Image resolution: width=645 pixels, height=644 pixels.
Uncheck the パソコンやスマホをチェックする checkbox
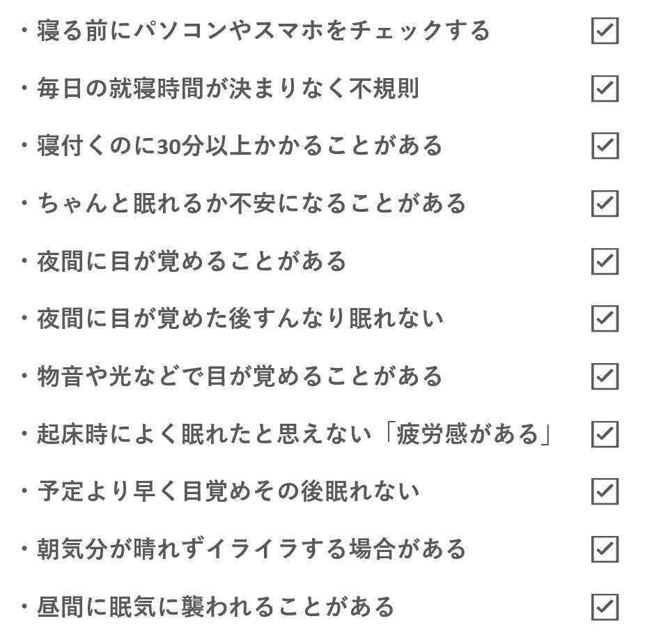pos(605,31)
